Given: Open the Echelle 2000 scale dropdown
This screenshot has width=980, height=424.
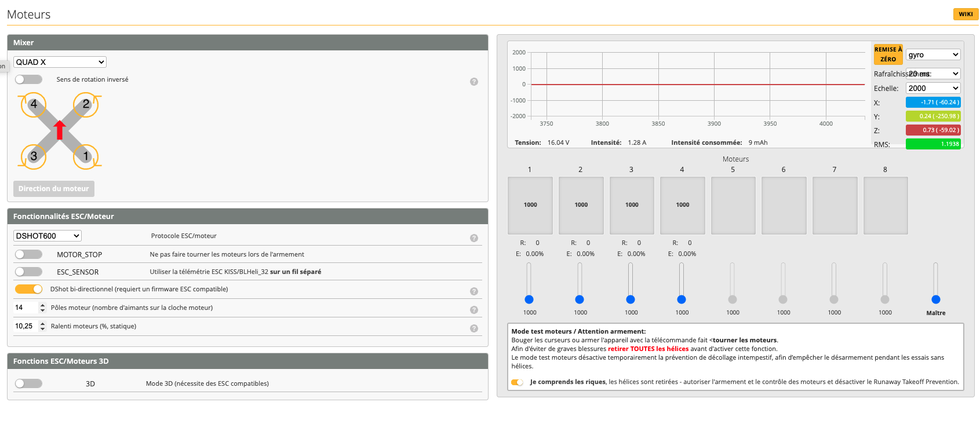Looking at the screenshot, I should click(x=932, y=88).
